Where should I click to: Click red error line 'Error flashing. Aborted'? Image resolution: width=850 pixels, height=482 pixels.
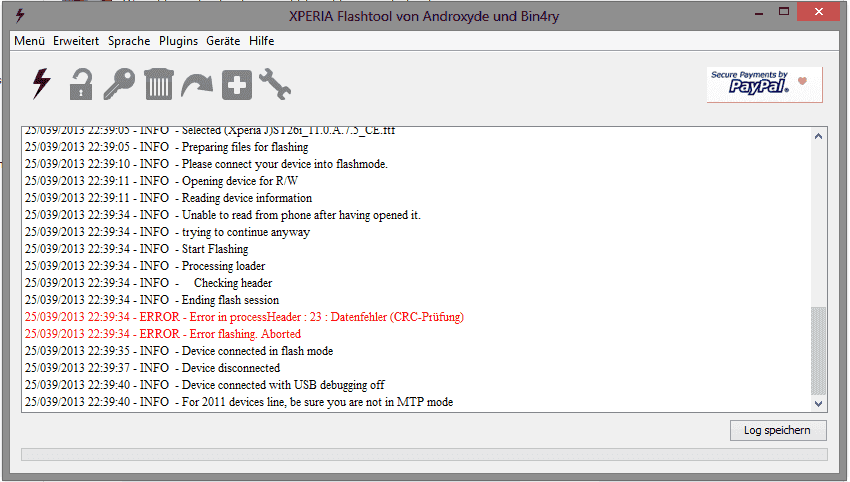(163, 334)
